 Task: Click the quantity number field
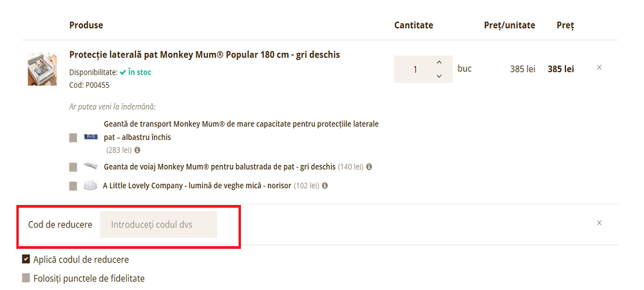(x=415, y=69)
